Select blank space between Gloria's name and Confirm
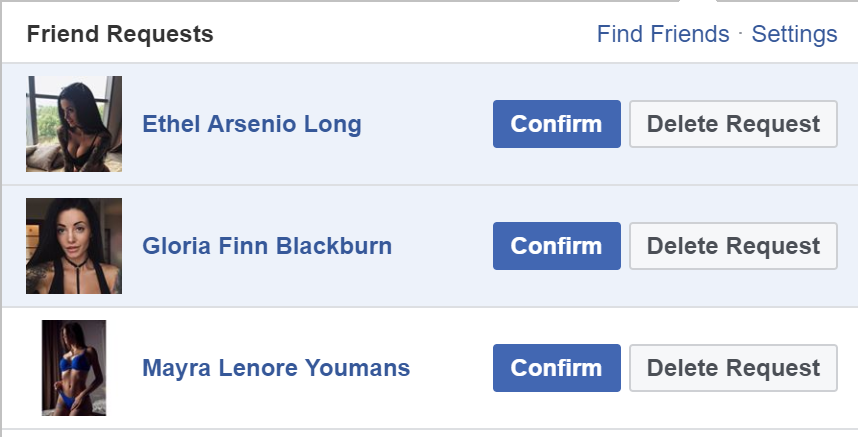This screenshot has width=858, height=437. click(442, 246)
